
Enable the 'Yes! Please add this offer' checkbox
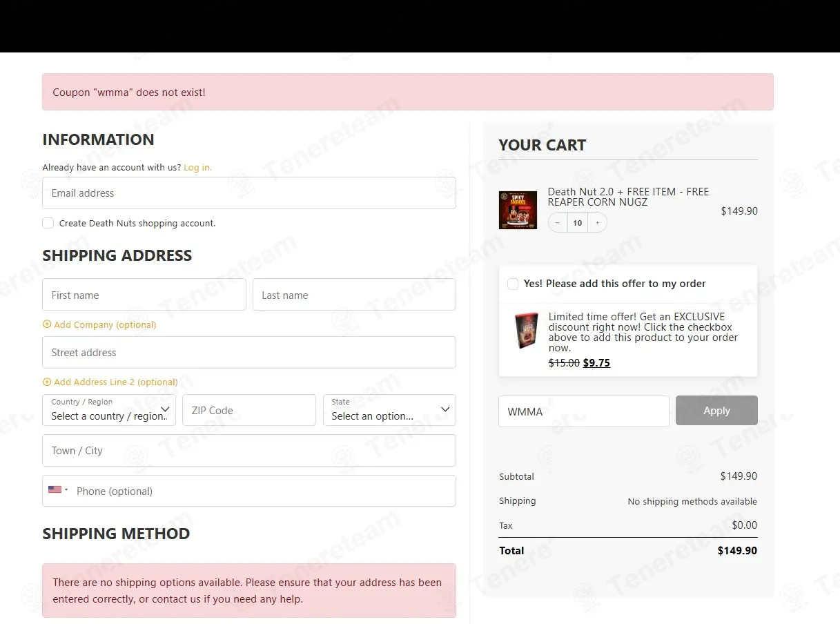tap(513, 284)
